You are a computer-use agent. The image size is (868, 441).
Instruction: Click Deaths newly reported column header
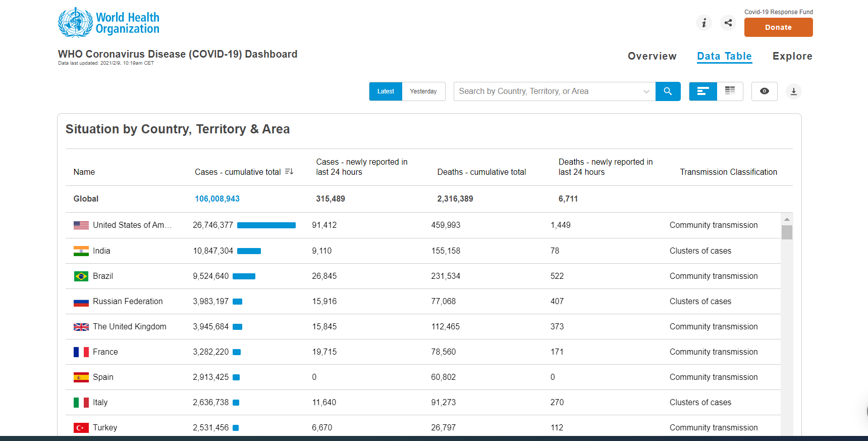click(x=606, y=167)
